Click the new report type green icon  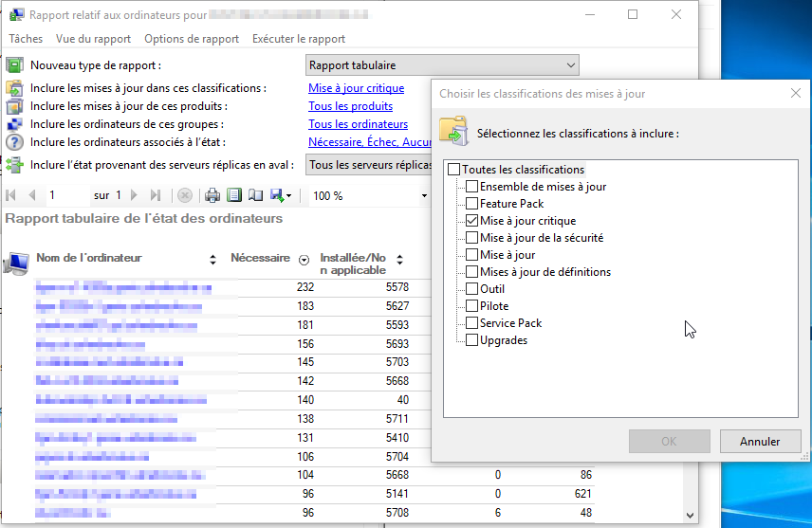click(14, 65)
